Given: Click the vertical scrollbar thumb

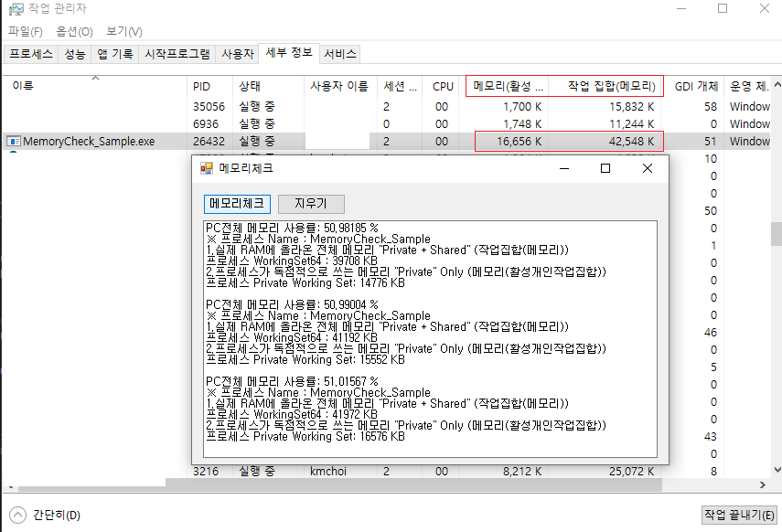Looking at the screenshot, I should click(777, 234).
